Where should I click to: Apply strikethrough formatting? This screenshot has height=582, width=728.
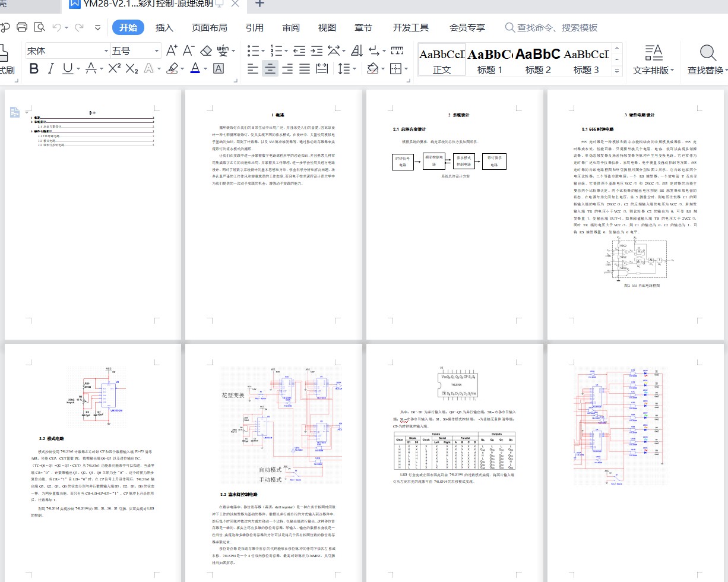91,69
